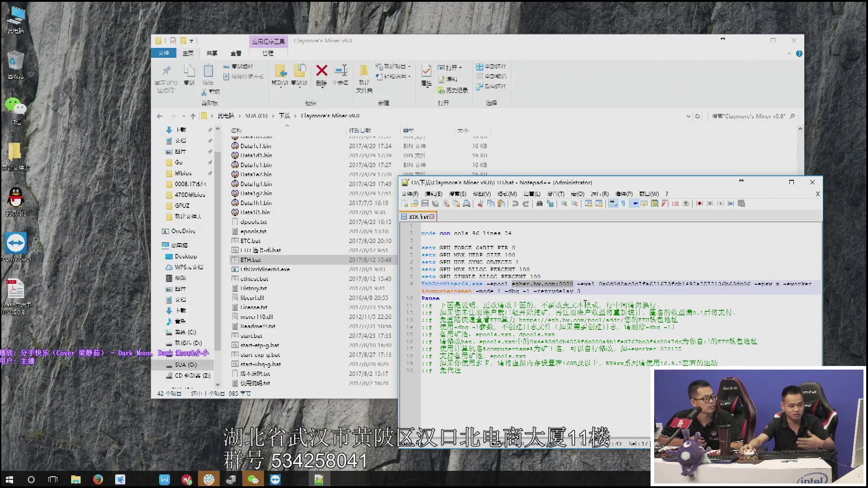
Task: Select SUA (O:) drive in navigation pane
Action: tap(186, 365)
